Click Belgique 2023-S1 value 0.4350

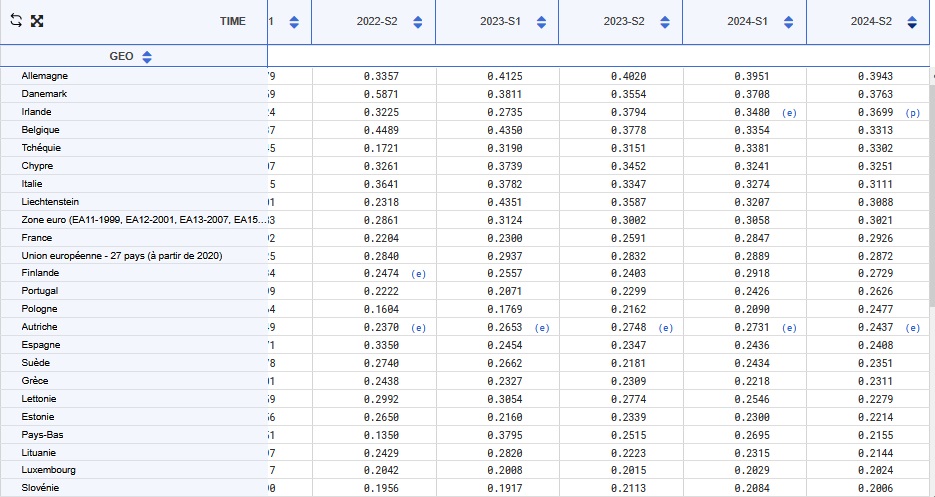[505, 130]
